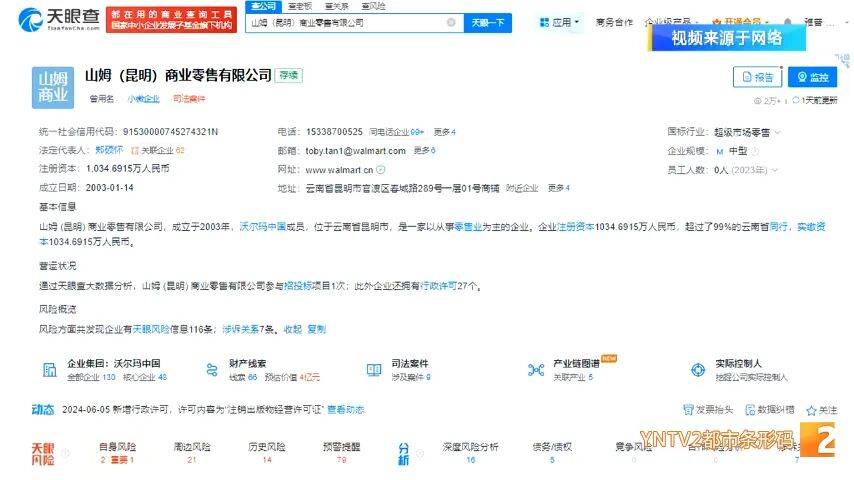Open the 预警提醒 tab

pyautogui.click(x=341, y=452)
